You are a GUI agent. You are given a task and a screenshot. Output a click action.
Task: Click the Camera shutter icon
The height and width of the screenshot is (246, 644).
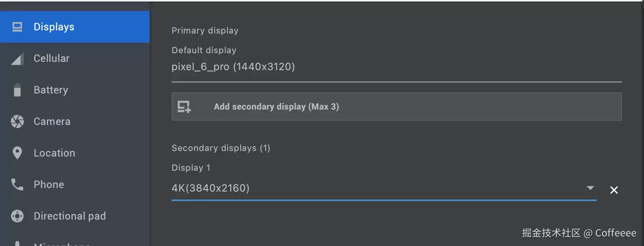[x=17, y=121]
